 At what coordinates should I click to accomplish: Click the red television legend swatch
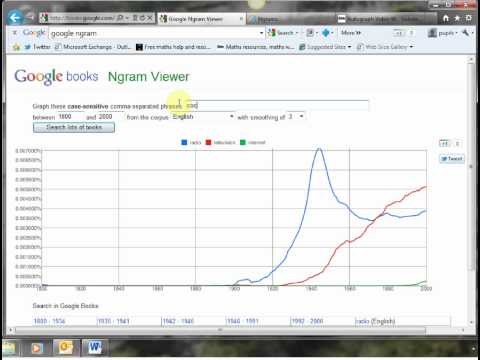tap(208, 142)
